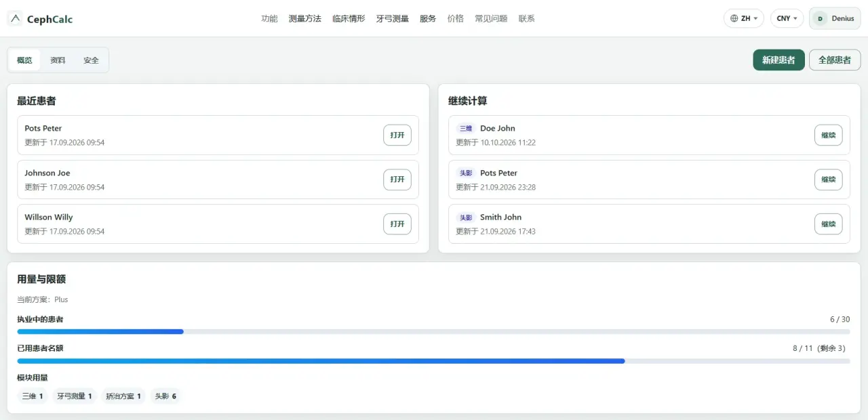This screenshot has width=868, height=420.
Task: Select Johnson Joe name in 最近患者
Action: (x=47, y=173)
